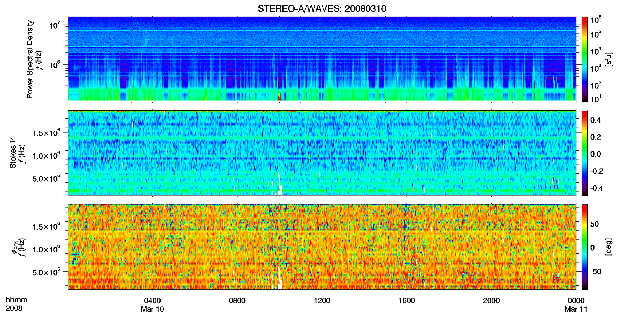Click 1.0×10^6 tick in φRTN panel

46,249
